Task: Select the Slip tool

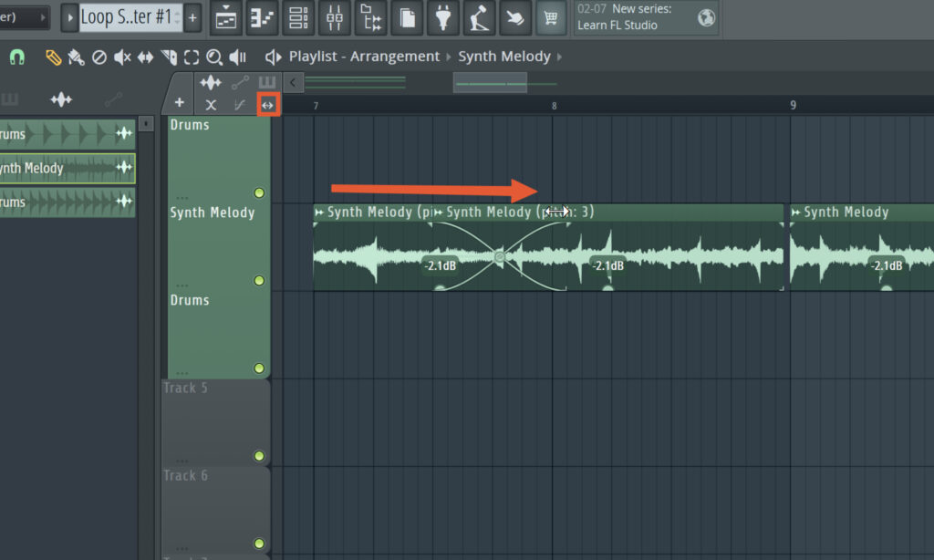Action: pos(145,57)
